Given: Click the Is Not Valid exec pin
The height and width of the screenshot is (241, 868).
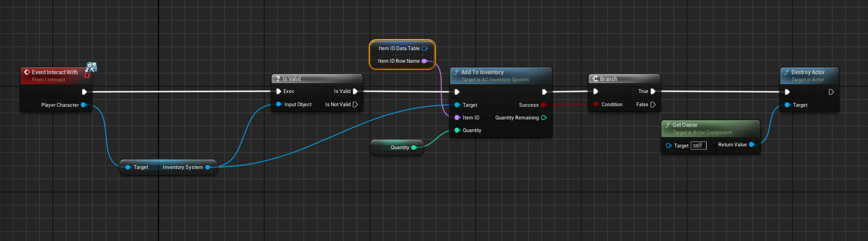Looking at the screenshot, I should coord(355,105).
